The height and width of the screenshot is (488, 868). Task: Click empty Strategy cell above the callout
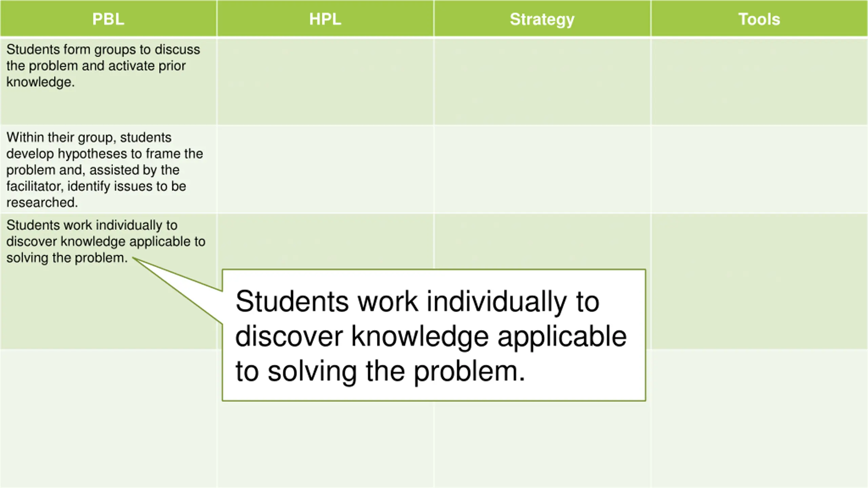click(x=542, y=241)
